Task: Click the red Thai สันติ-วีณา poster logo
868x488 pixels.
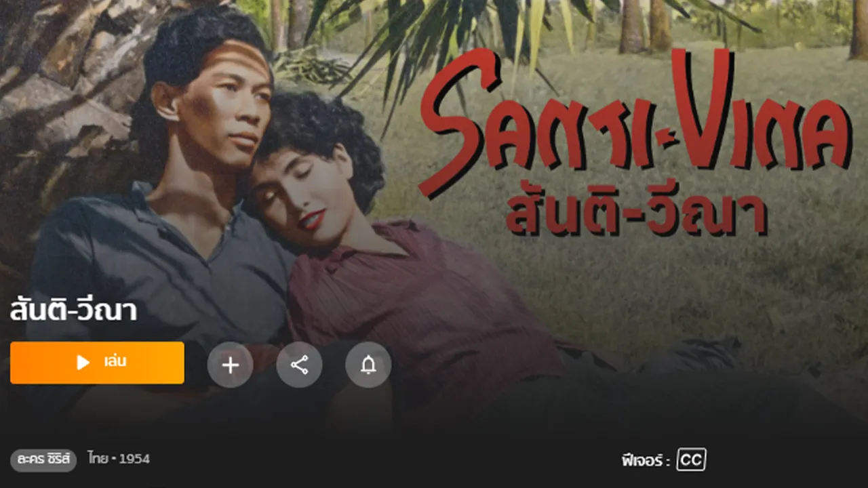Action: [636, 213]
